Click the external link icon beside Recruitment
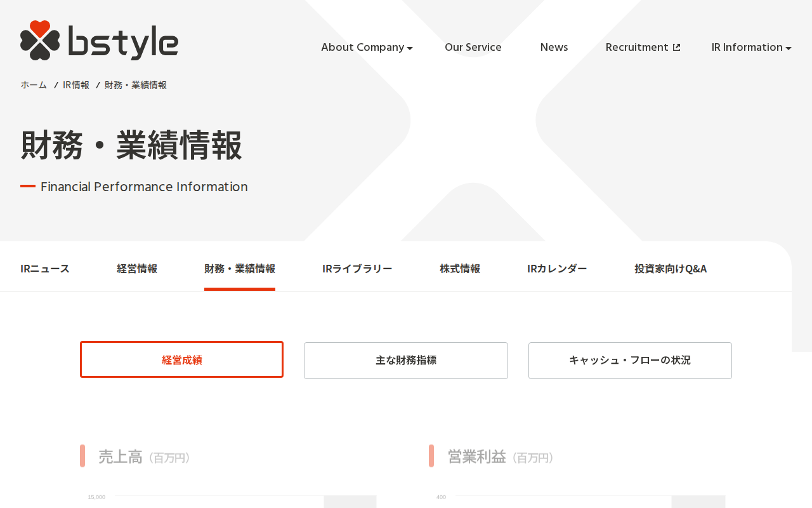This screenshot has height=508, width=812. [x=676, y=48]
